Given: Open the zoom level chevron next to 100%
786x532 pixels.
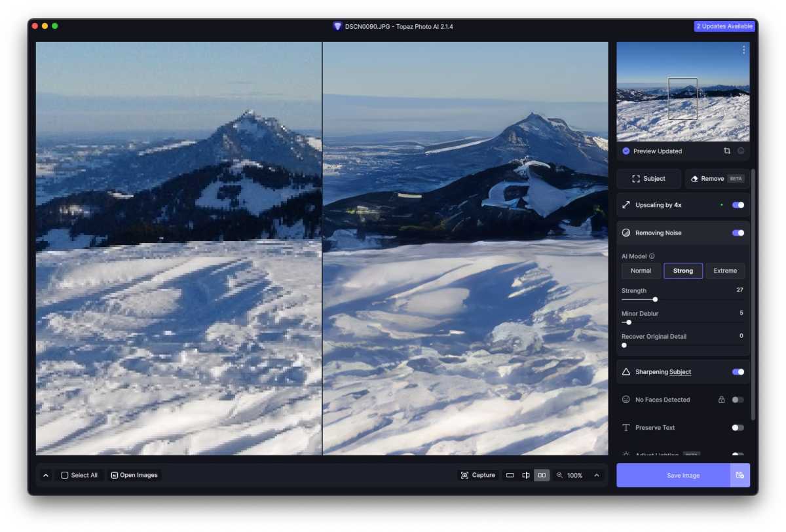Looking at the screenshot, I should (596, 475).
